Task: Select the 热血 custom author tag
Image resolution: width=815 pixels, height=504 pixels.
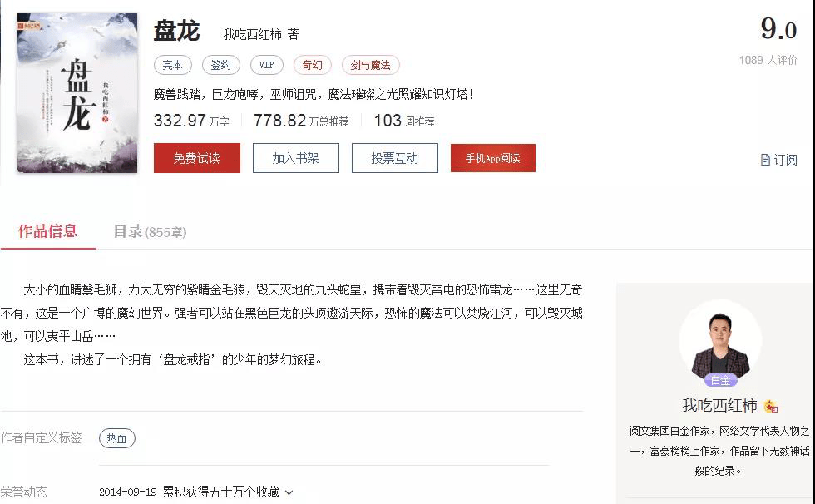Action: (116, 438)
